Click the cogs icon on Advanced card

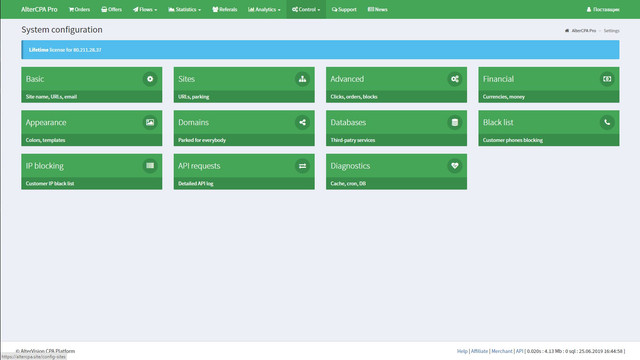click(x=455, y=79)
